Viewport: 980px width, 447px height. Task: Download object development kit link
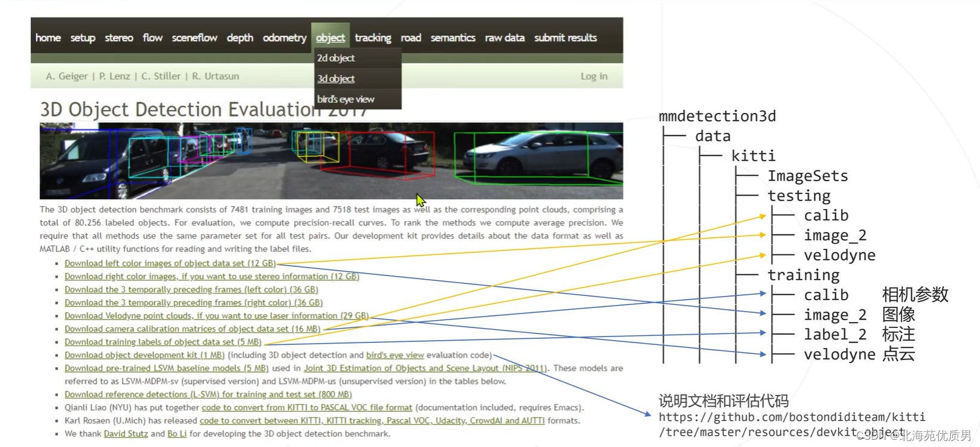(144, 355)
